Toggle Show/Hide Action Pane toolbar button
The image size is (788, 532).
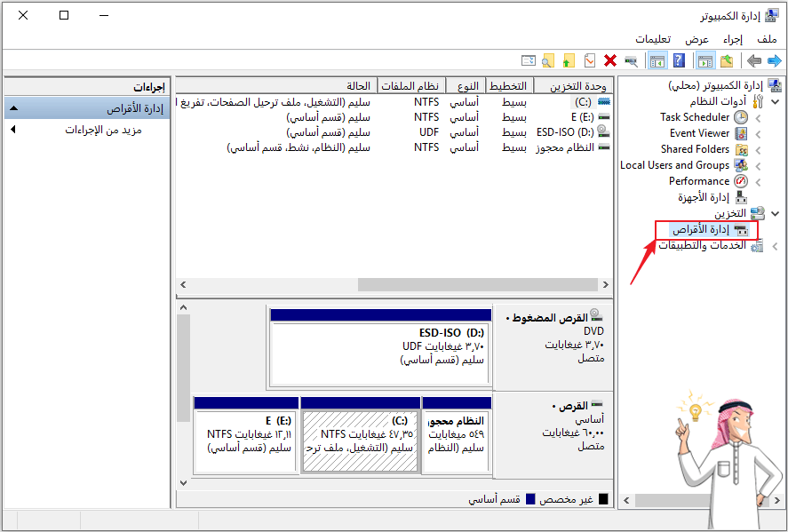(x=657, y=61)
